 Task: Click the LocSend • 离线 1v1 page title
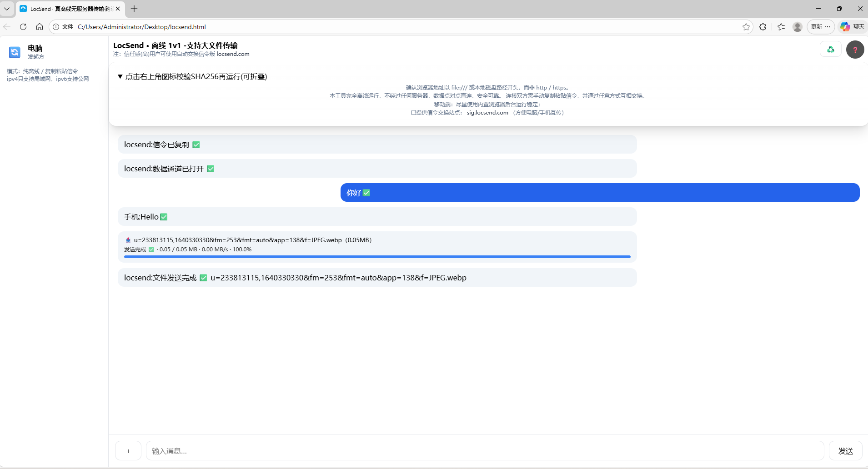click(176, 45)
